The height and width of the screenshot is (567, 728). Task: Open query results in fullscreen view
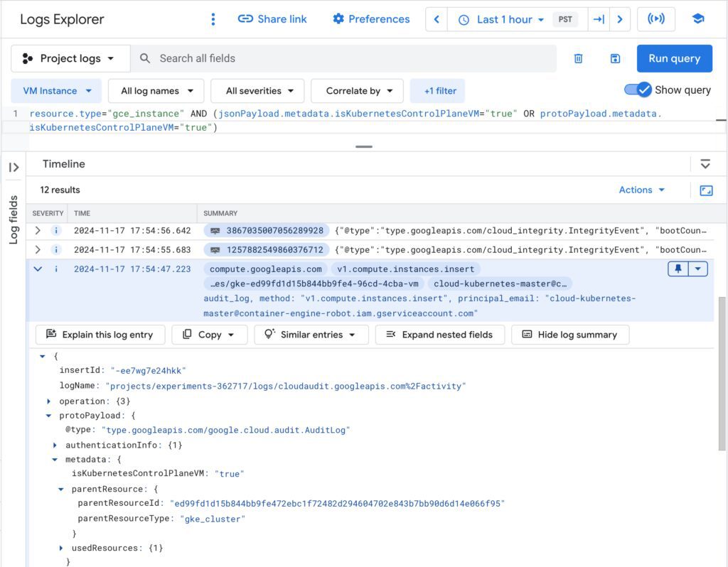(707, 190)
